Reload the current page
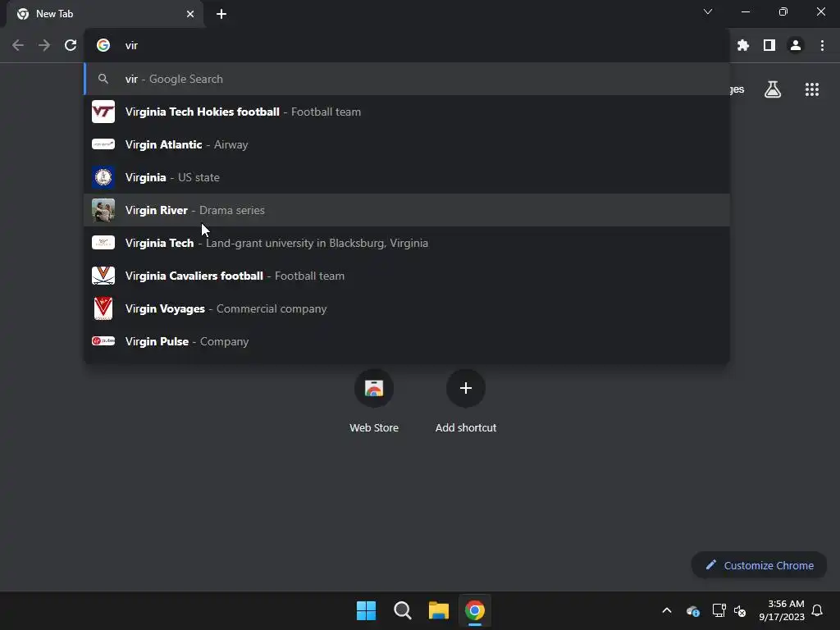This screenshot has height=630, width=840. click(71, 46)
